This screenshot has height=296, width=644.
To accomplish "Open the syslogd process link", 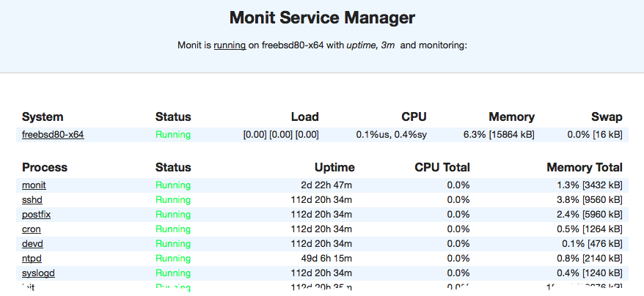I will point(38,273).
